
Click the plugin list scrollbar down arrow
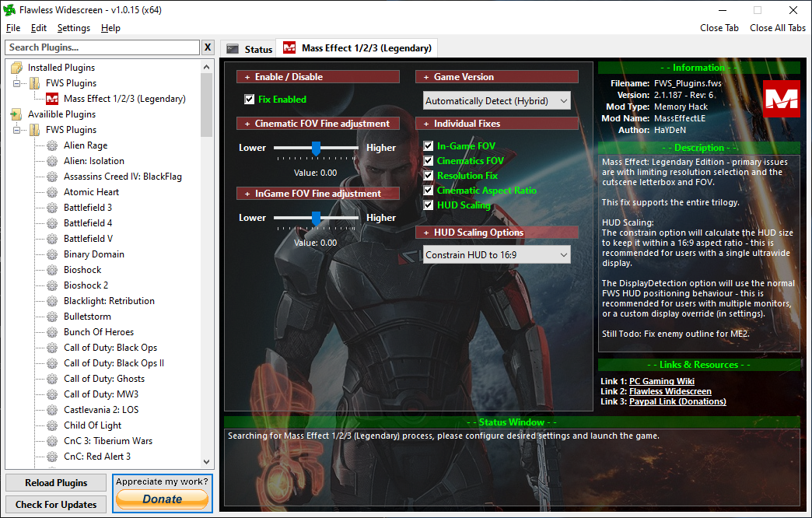pyautogui.click(x=207, y=461)
